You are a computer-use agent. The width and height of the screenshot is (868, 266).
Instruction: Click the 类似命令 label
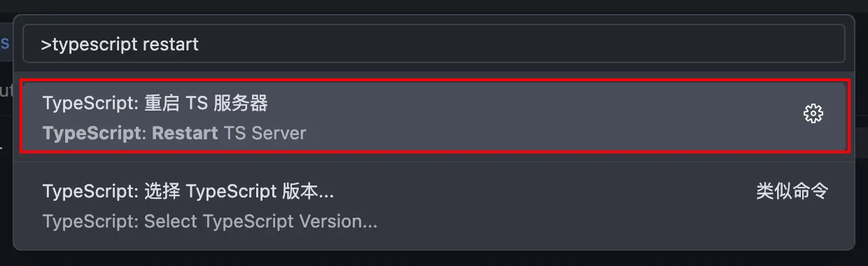(x=792, y=191)
